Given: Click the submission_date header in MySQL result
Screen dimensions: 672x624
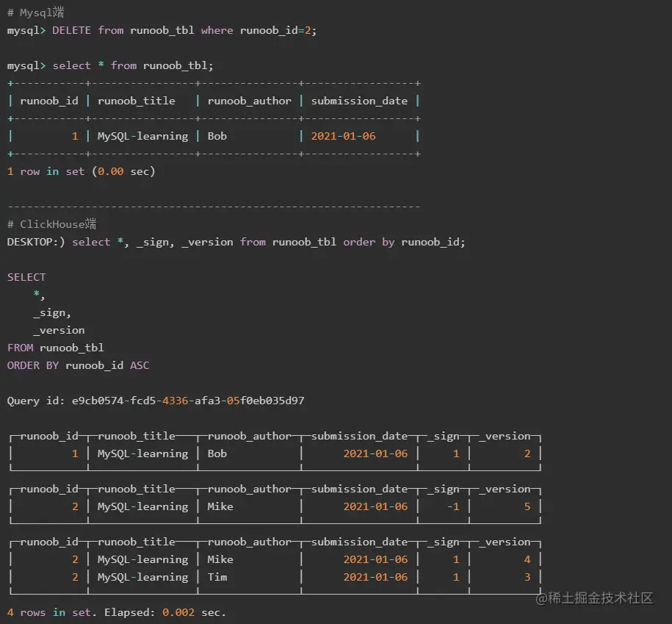Looking at the screenshot, I should pos(359,101).
